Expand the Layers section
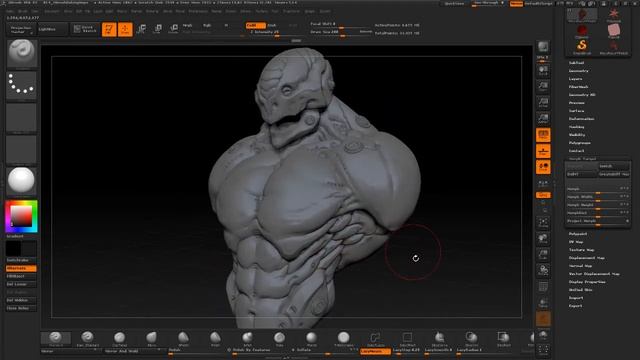The width and height of the screenshot is (640, 360). tap(576, 79)
